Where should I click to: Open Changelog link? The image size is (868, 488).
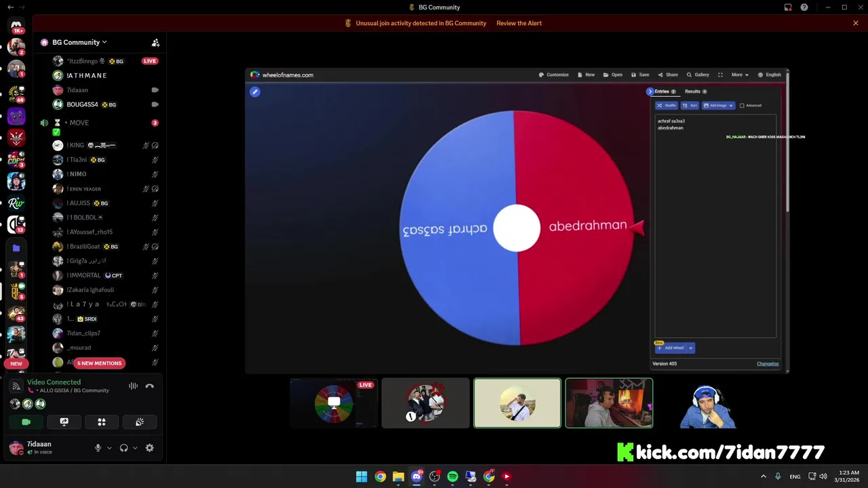point(768,364)
